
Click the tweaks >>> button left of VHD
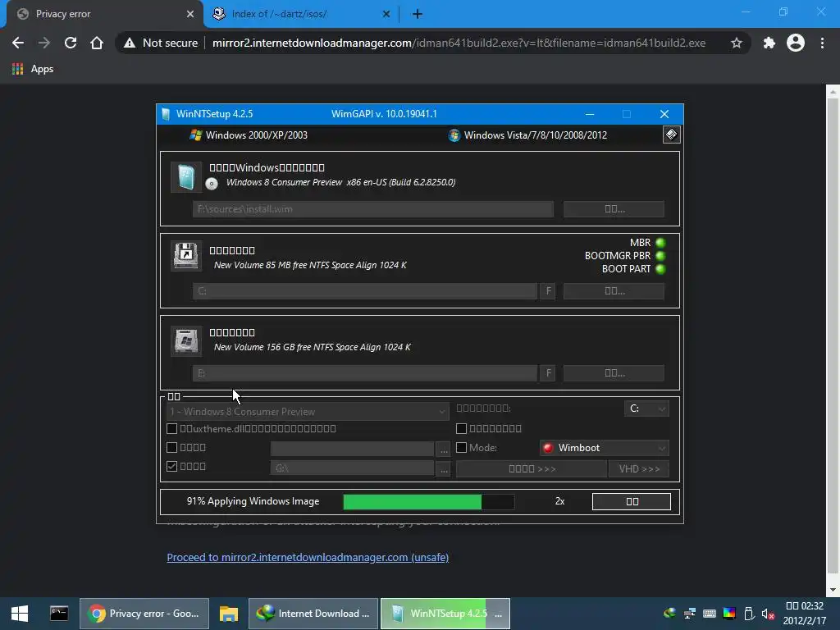click(532, 468)
